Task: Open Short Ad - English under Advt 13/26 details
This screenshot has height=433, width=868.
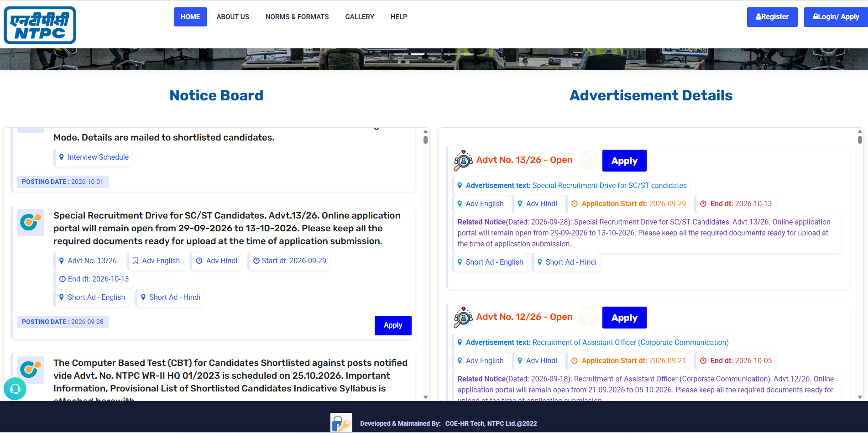Action: point(490,262)
